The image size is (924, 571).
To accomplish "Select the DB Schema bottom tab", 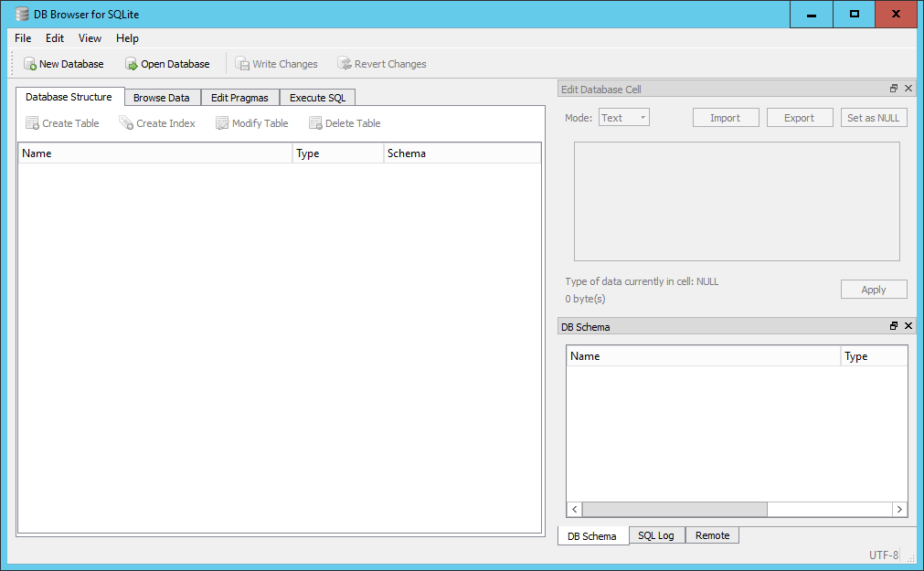I will tap(593, 536).
